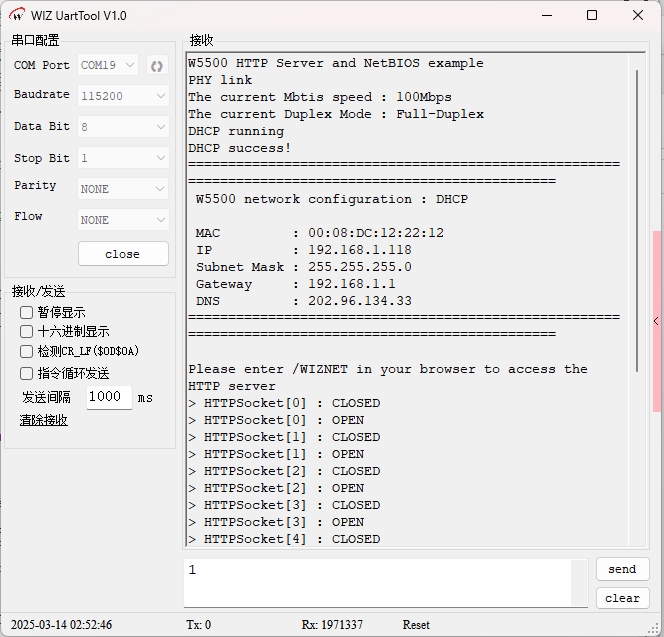This screenshot has width=664, height=637.
Task: Expand the Baudrate 115200 dropdown
Action: [x=123, y=96]
